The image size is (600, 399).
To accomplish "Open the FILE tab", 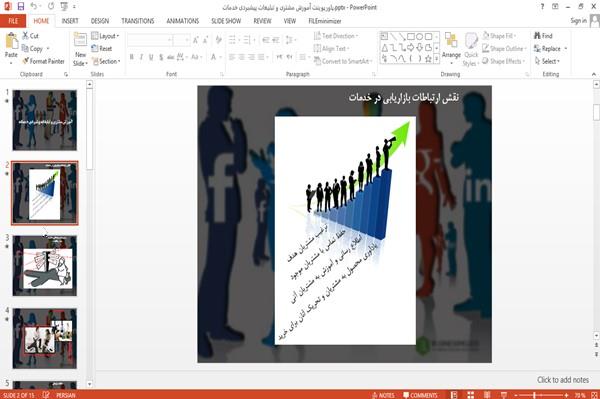I will point(13,21).
